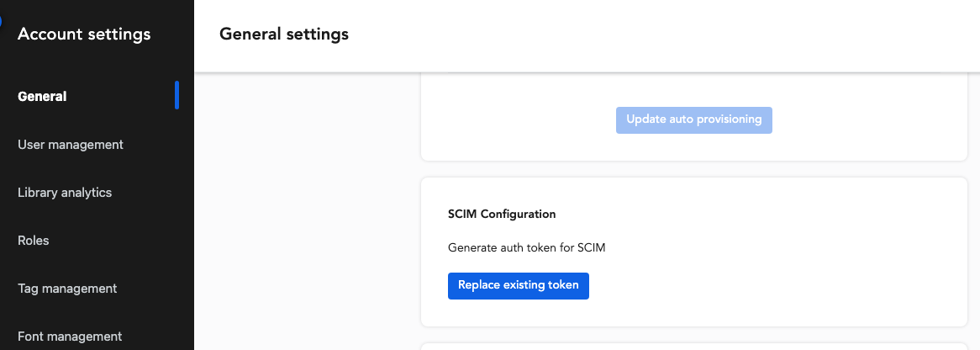This screenshot has height=350, width=980.
Task: Open the General settings section in the sidebar
Action: click(x=42, y=96)
